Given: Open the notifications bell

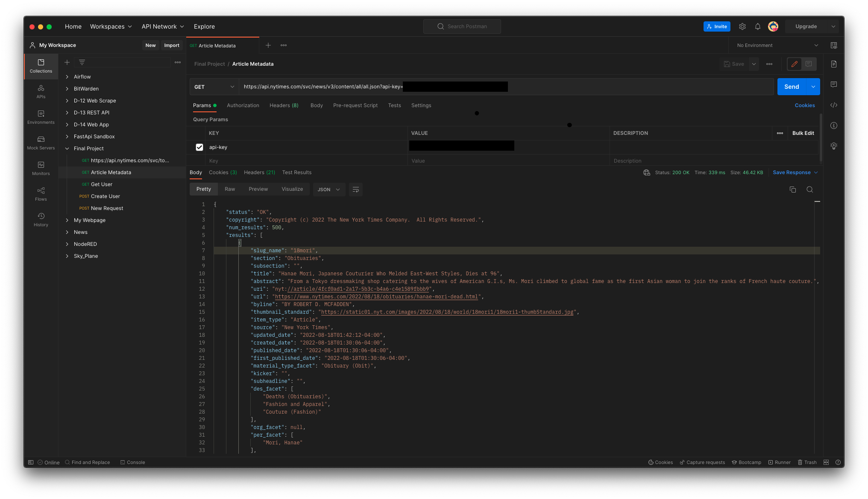Looking at the screenshot, I should click(758, 26).
